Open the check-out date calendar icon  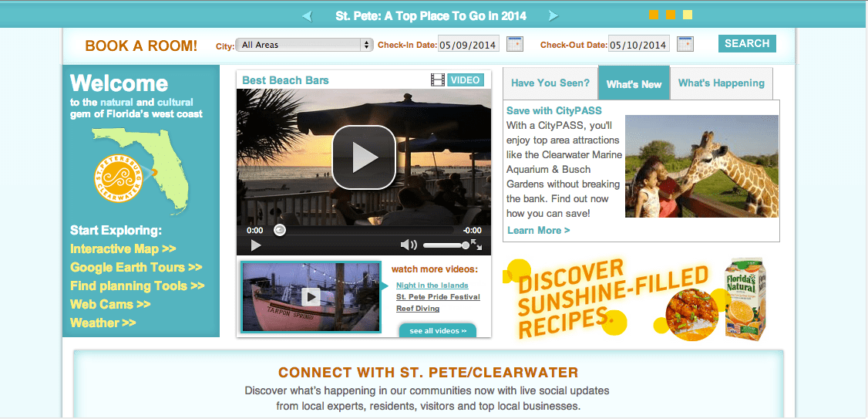coord(685,44)
